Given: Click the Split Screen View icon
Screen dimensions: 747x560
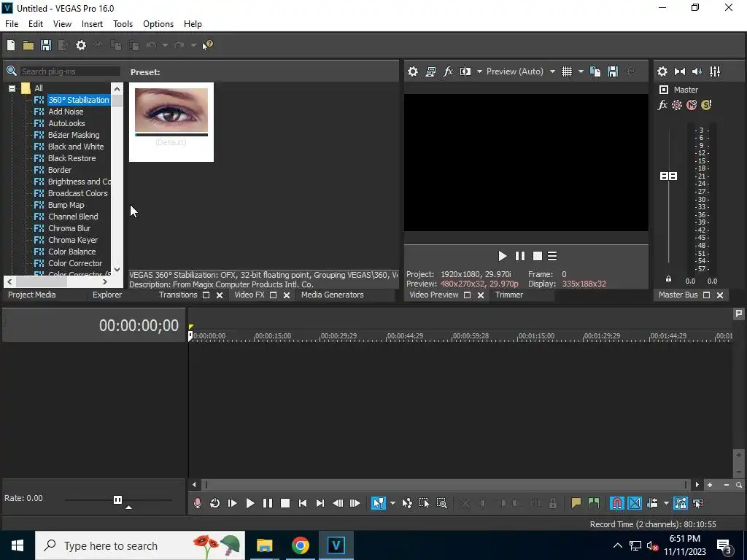Looking at the screenshot, I should click(465, 71).
